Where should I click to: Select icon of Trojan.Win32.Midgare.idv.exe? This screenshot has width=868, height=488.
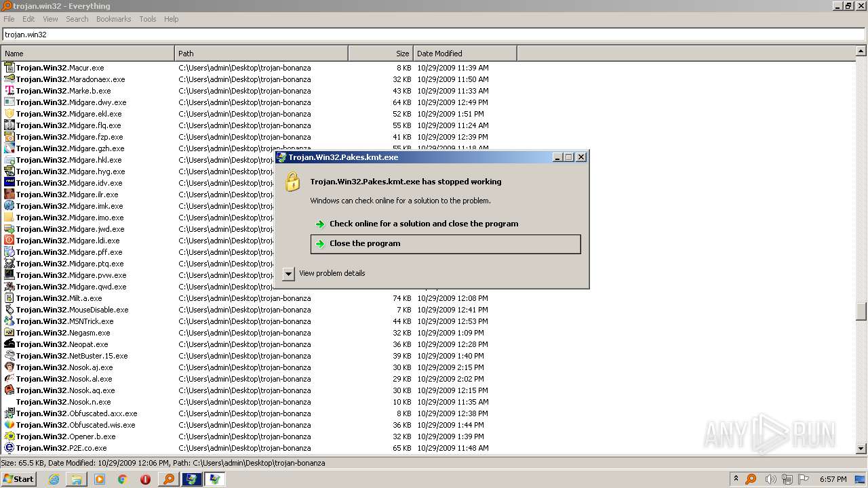pyautogui.click(x=9, y=183)
